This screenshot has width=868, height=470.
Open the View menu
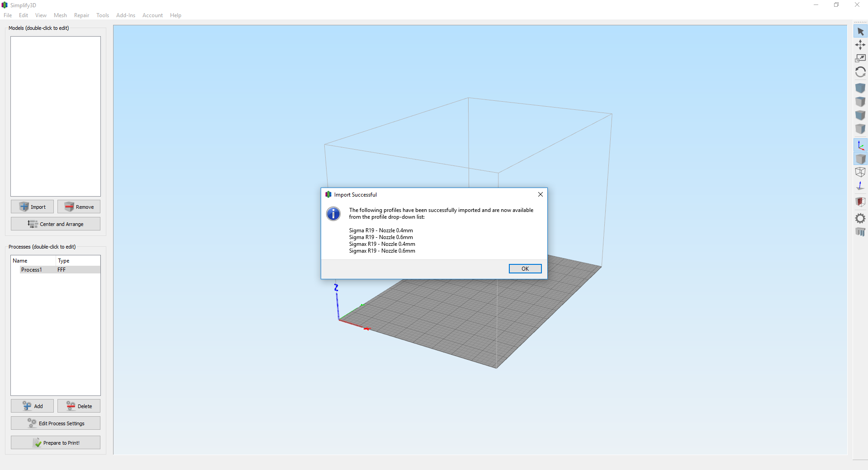pos(41,15)
